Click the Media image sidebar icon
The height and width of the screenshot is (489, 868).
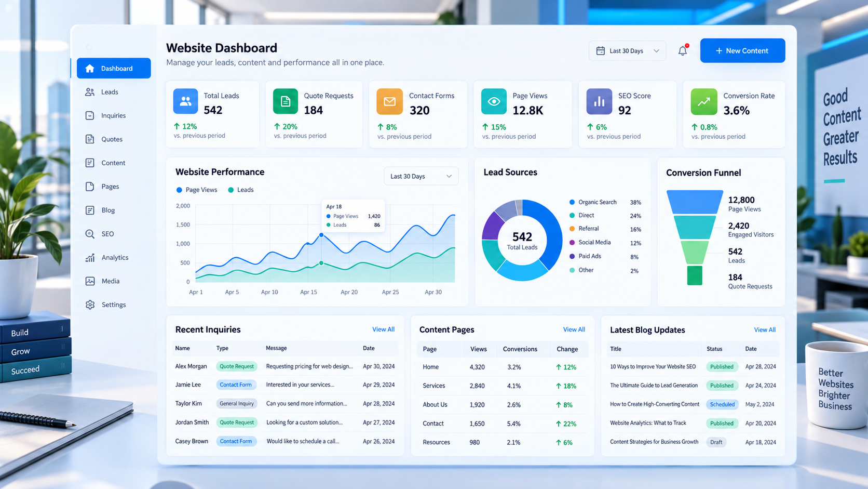coord(90,281)
